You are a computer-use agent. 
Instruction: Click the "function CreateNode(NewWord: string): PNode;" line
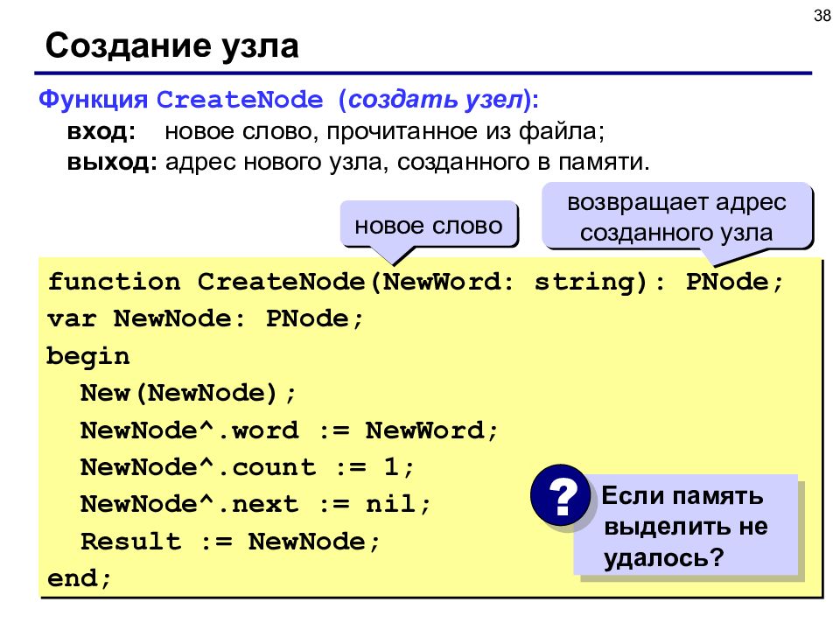tap(416, 283)
